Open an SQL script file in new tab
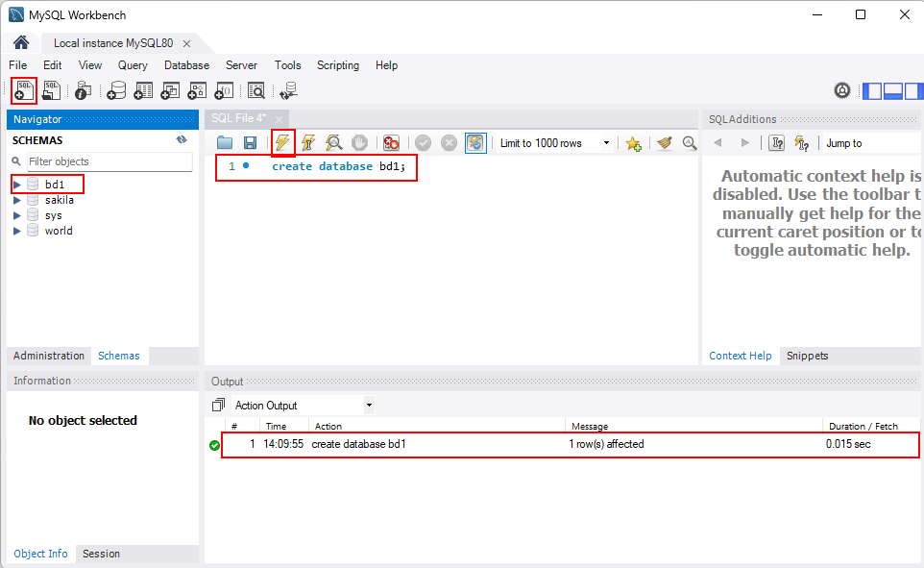The height and width of the screenshot is (568, 924). [x=51, y=91]
